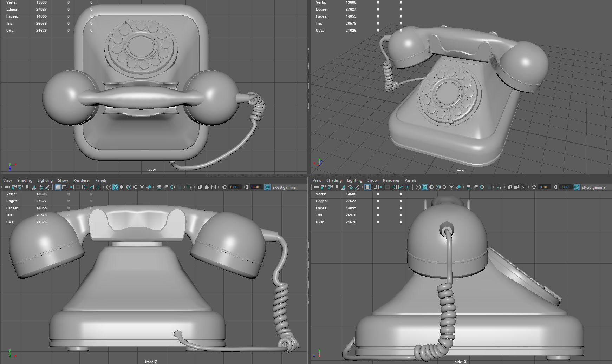
Task: Click Image Plane icon in front view toolbar
Action: point(34,187)
